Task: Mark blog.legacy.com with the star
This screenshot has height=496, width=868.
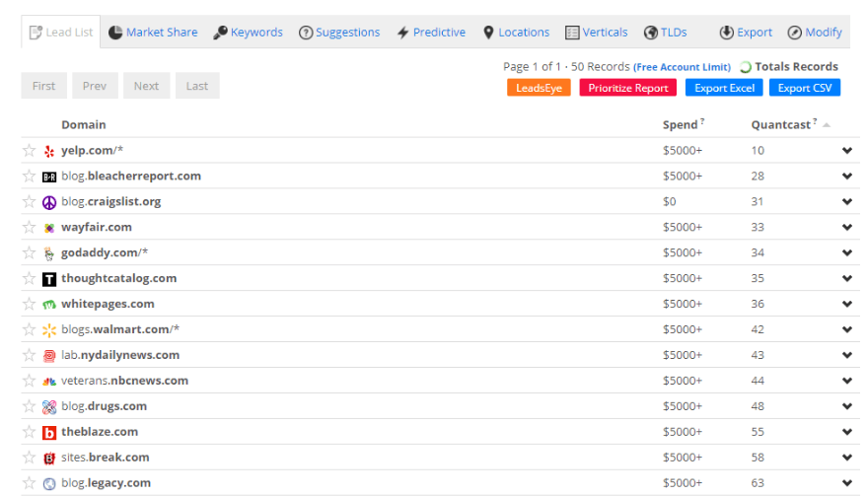Action: point(29,484)
